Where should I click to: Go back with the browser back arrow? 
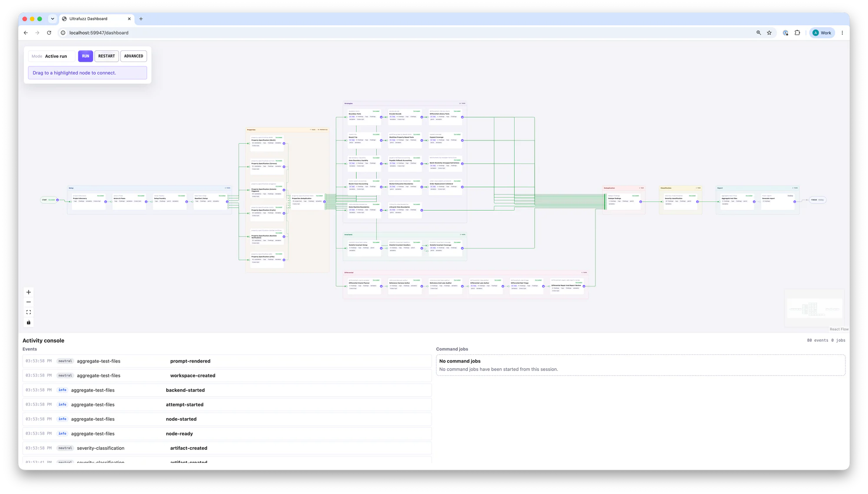[x=26, y=33]
